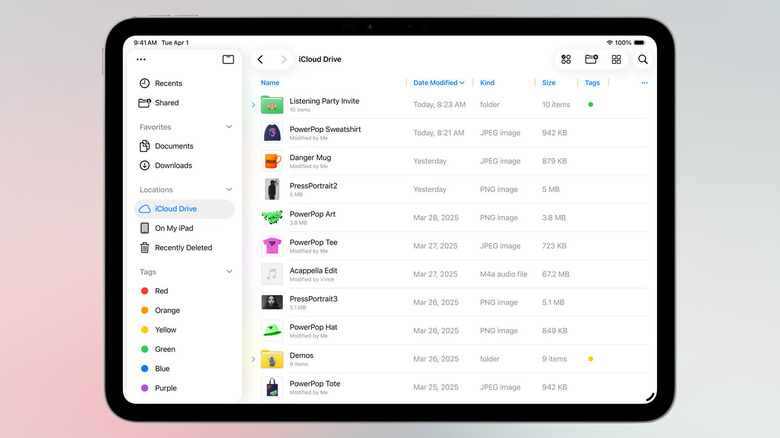This screenshot has width=780, height=438.
Task: Open search with the magnifier icon
Action: [x=643, y=59]
